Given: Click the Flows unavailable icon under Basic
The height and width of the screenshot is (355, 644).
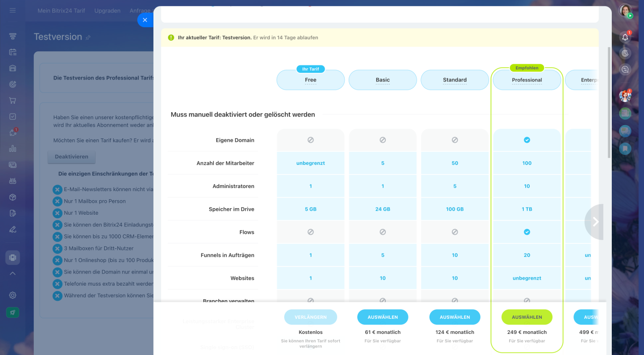Looking at the screenshot, I should [x=383, y=232].
